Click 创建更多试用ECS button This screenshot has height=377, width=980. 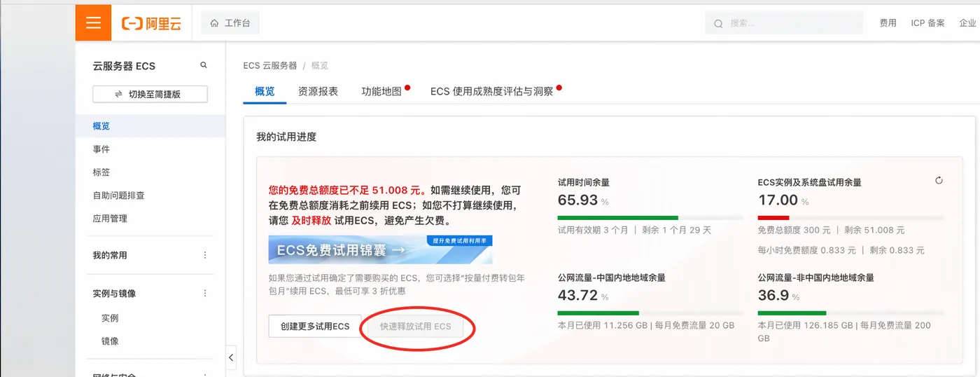315,327
